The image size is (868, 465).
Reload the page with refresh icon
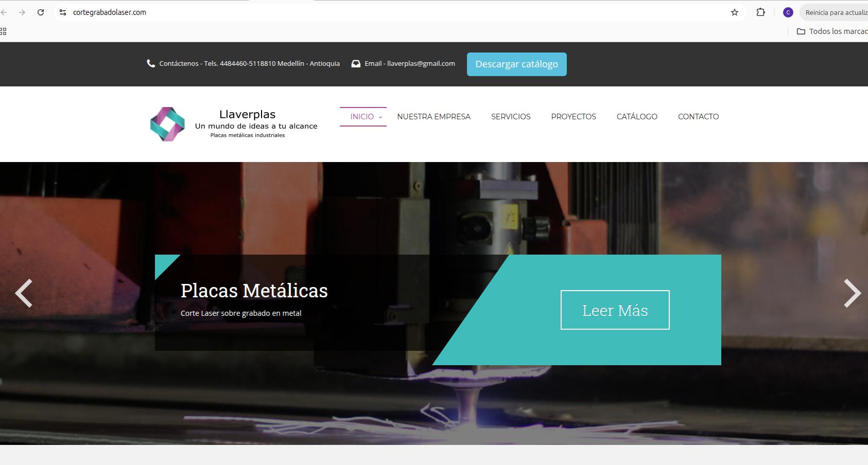point(41,12)
